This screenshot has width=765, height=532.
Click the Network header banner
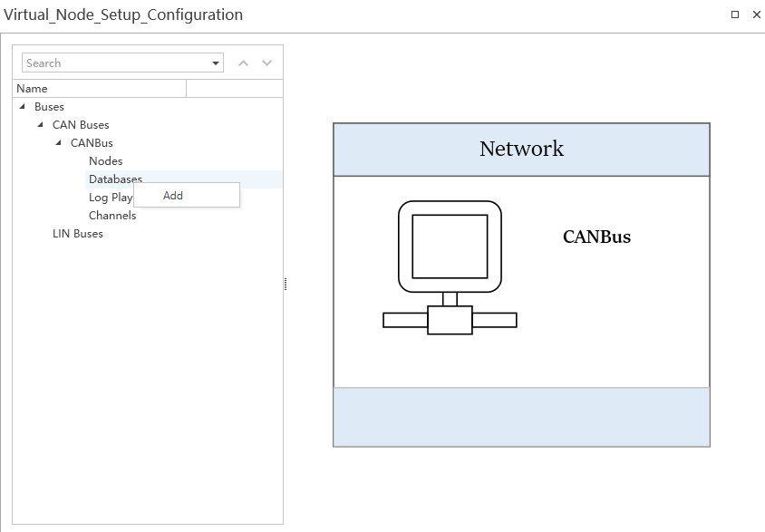(521, 150)
